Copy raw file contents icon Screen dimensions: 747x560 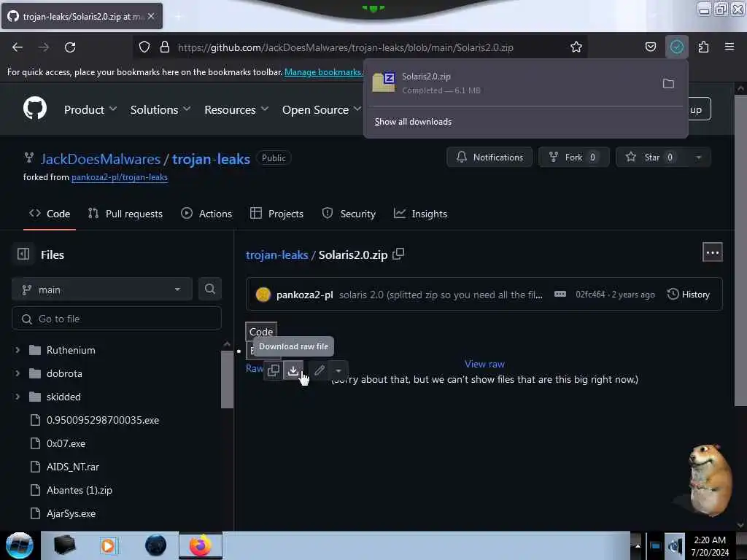tap(274, 370)
